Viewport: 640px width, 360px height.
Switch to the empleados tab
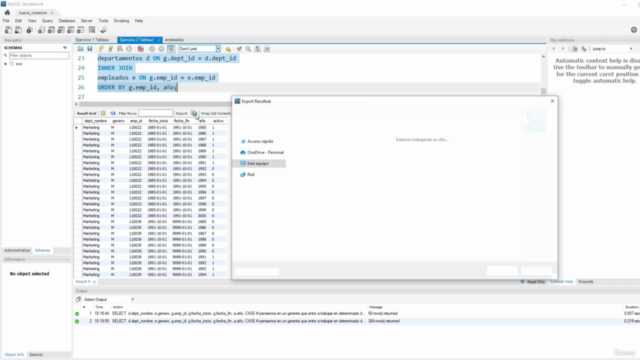174,40
